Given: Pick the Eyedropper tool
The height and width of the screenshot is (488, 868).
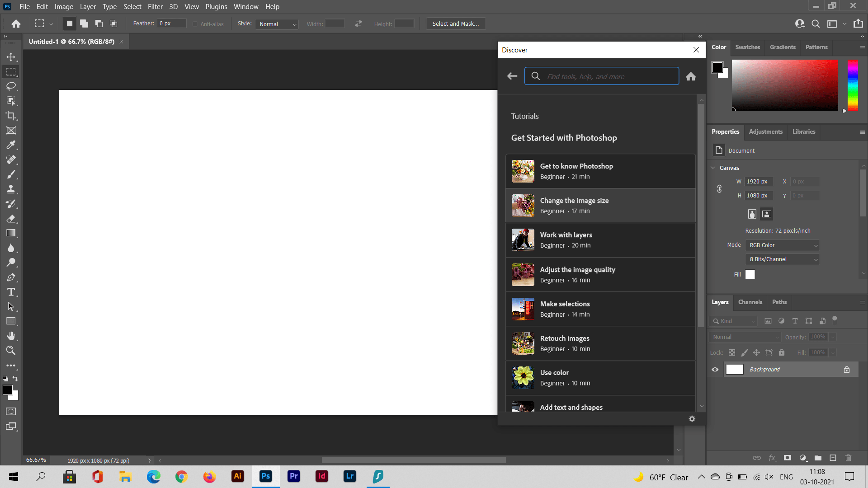Looking at the screenshot, I should click(11, 145).
